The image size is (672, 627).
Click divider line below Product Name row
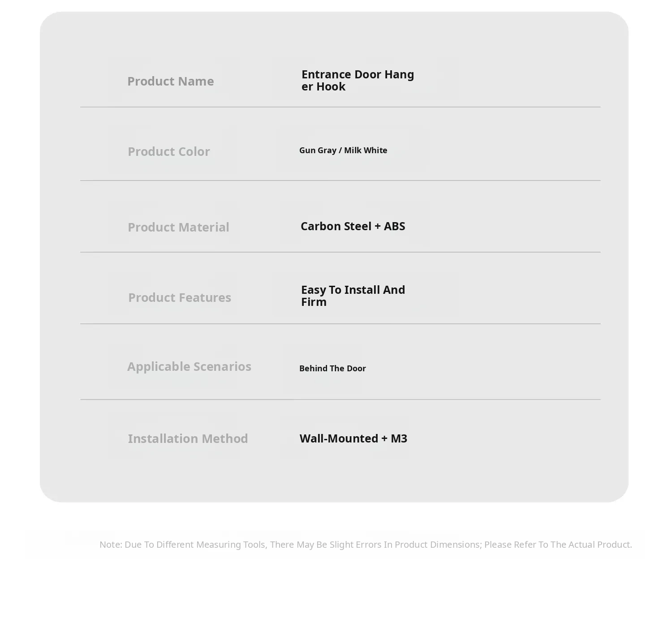click(x=340, y=107)
